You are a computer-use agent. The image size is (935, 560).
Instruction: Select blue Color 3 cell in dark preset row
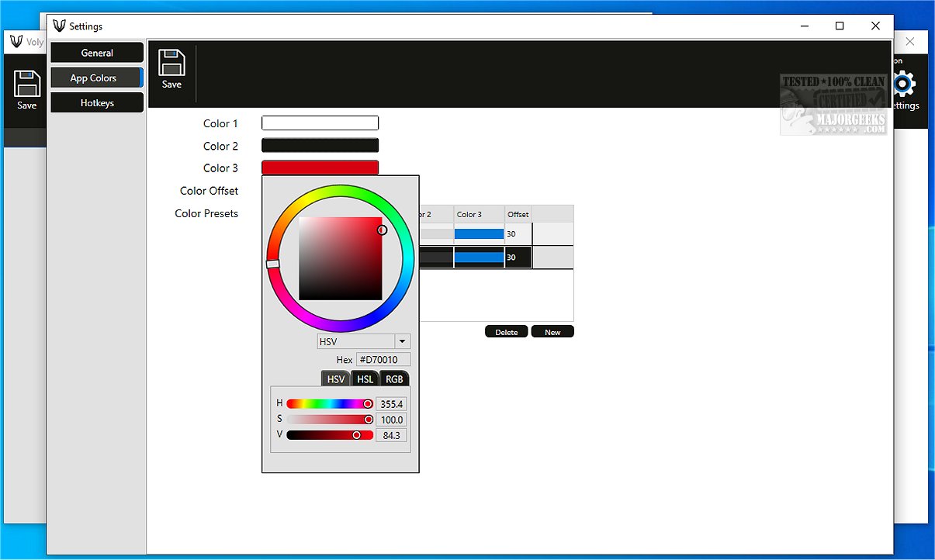(479, 258)
